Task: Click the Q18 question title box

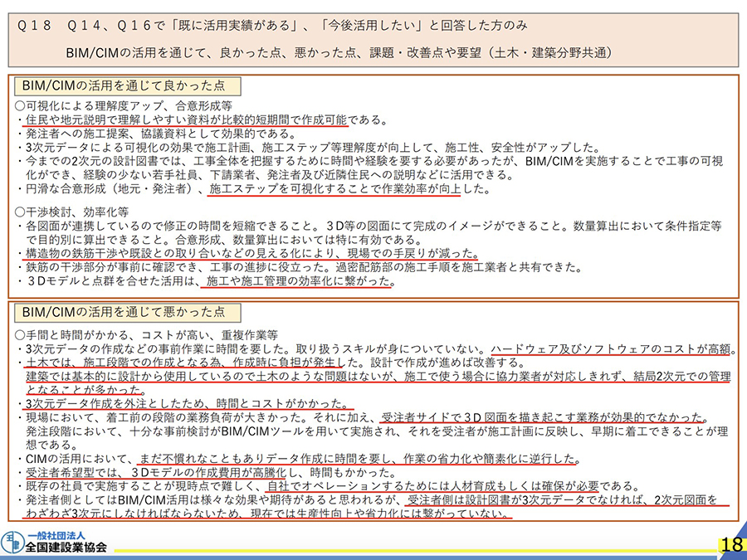Action: [x=373, y=38]
